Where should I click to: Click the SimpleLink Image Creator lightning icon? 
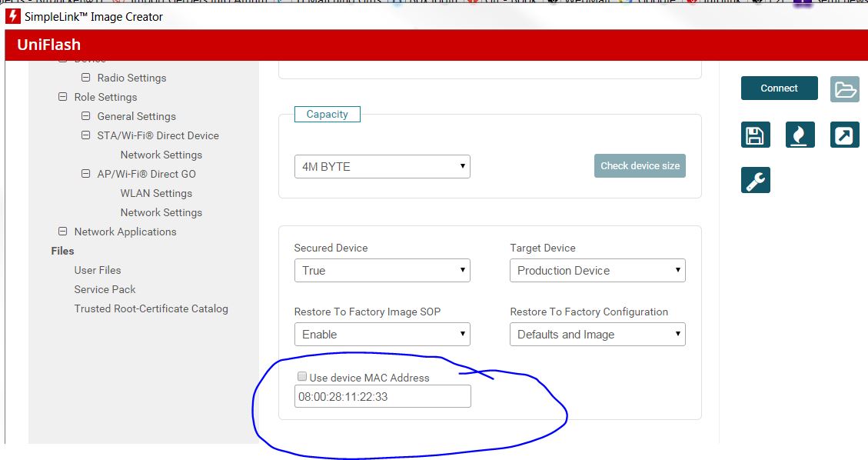point(13,17)
